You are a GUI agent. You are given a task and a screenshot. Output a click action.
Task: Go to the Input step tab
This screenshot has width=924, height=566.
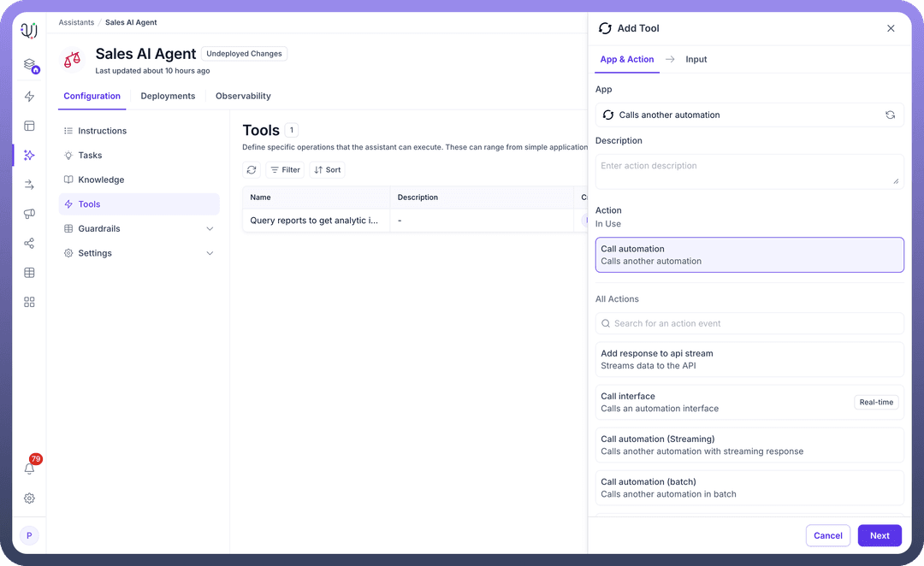696,60
